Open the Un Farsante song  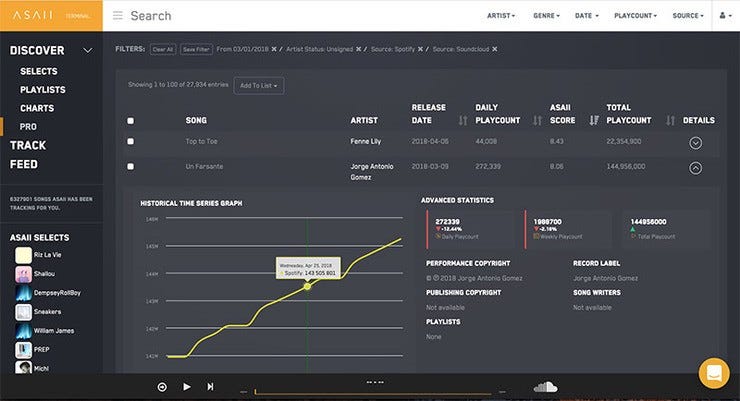204,166
